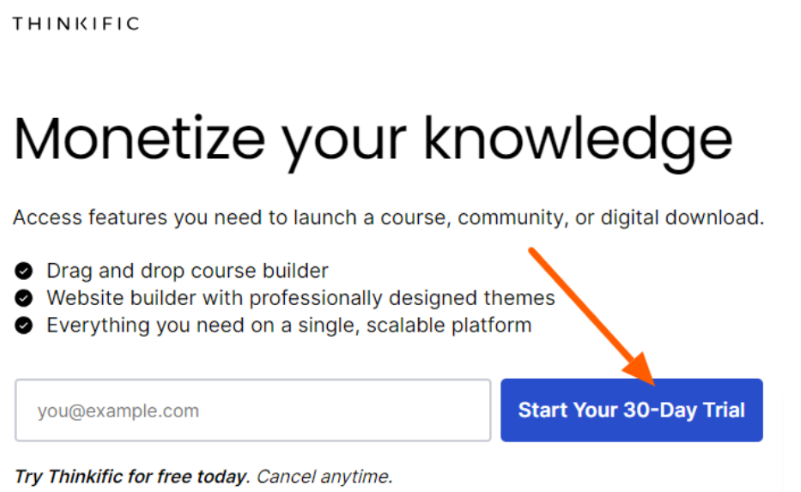
Task: Focus the you@example.com email field
Action: pos(253,410)
